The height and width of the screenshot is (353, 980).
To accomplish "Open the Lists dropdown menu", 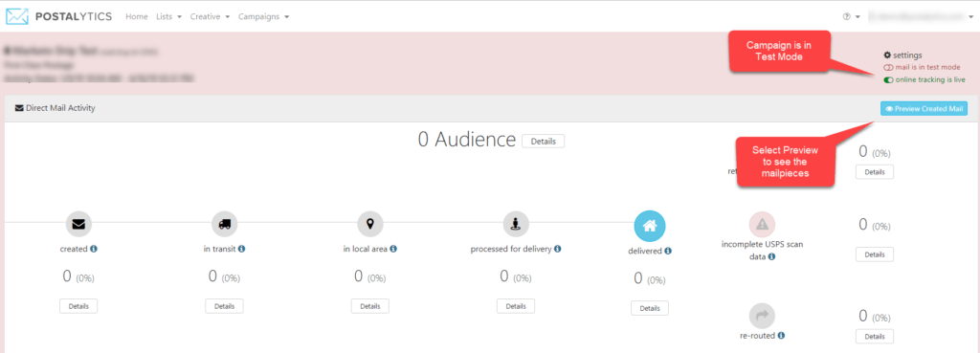I will click(168, 17).
